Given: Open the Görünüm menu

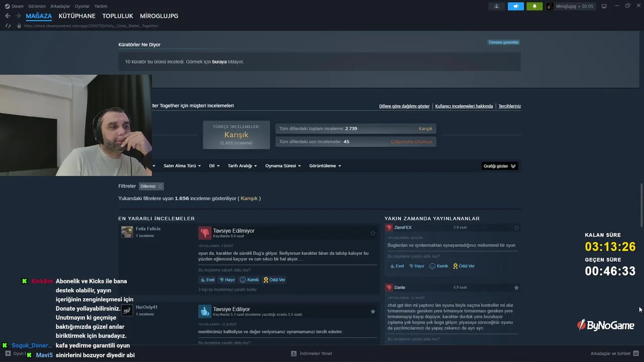Looking at the screenshot, I should coord(37,6).
